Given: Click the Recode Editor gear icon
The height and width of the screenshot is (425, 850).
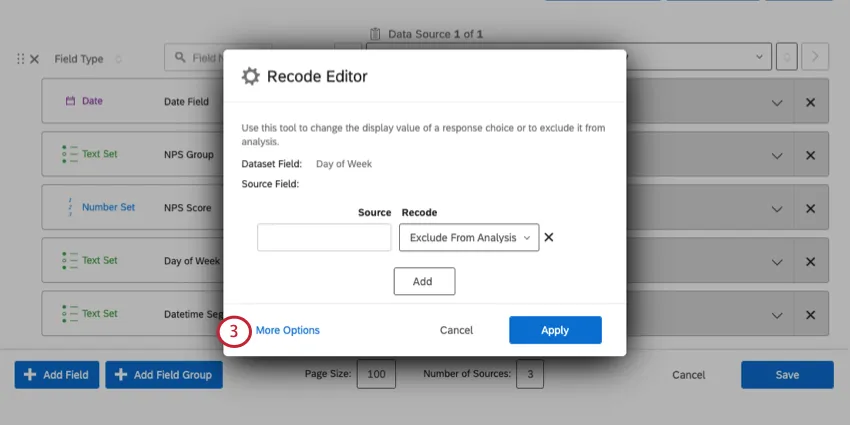Looking at the screenshot, I should (250, 76).
